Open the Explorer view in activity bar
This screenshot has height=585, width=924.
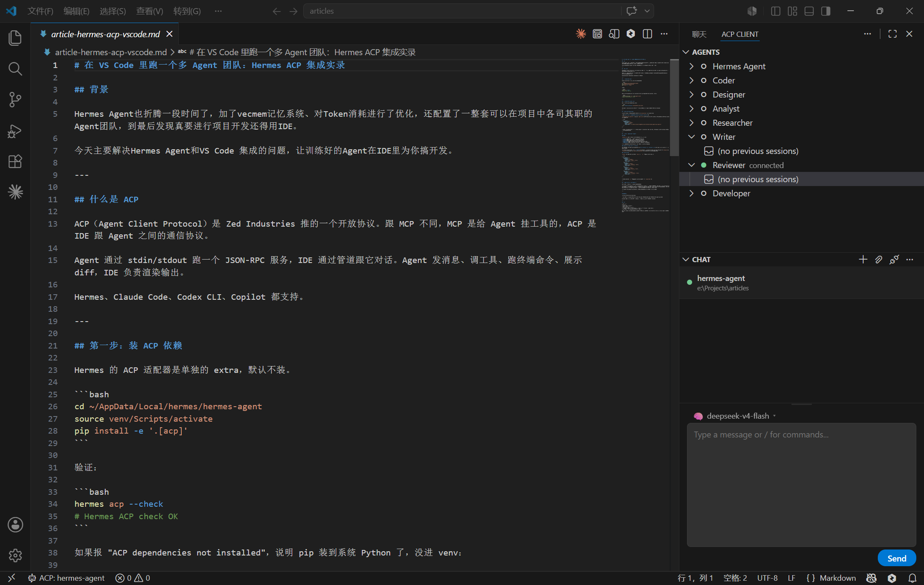pos(15,38)
